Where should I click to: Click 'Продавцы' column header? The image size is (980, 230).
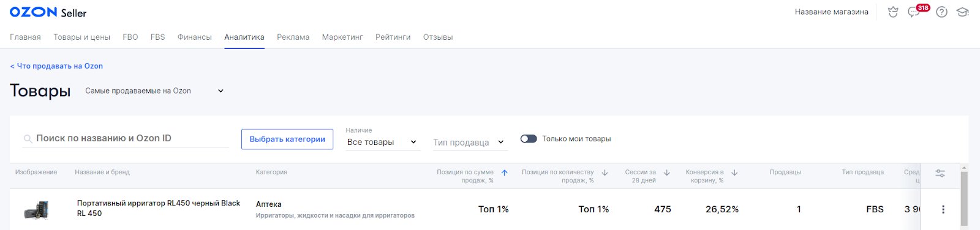click(785, 172)
